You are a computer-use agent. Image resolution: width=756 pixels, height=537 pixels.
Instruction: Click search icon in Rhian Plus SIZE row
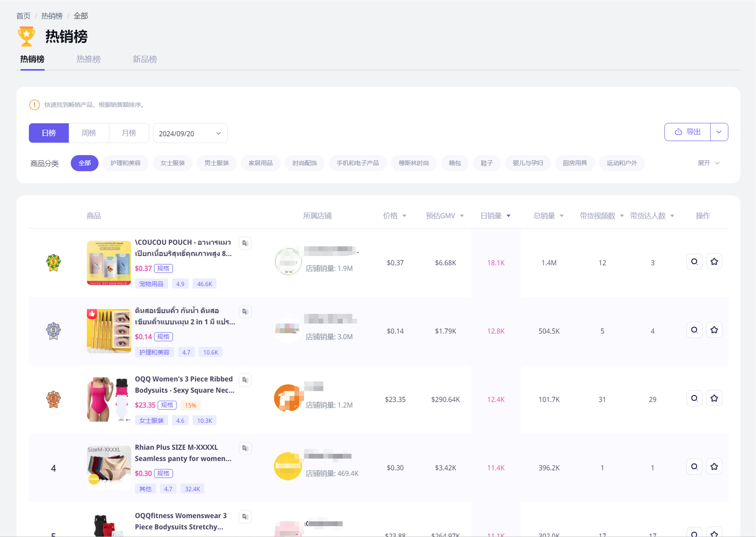click(x=694, y=467)
